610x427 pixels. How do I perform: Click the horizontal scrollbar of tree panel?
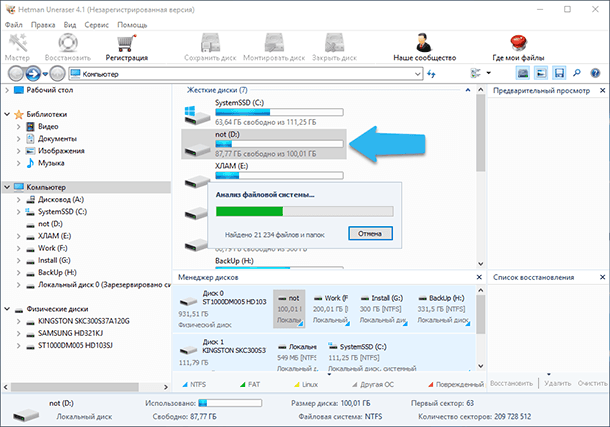click(x=74, y=387)
